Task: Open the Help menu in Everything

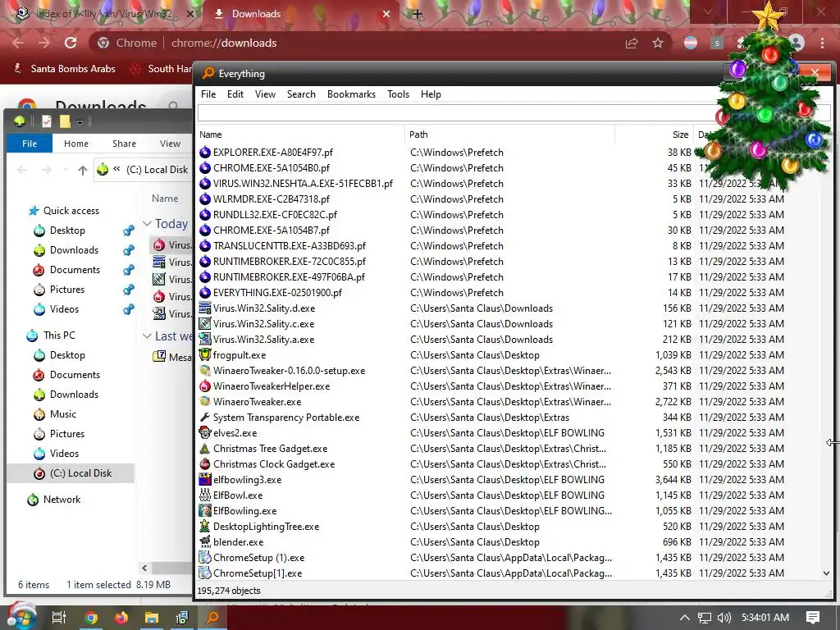Action: click(x=431, y=94)
